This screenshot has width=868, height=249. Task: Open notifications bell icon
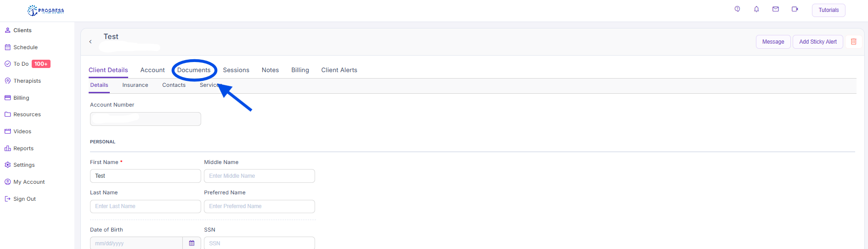point(756,9)
